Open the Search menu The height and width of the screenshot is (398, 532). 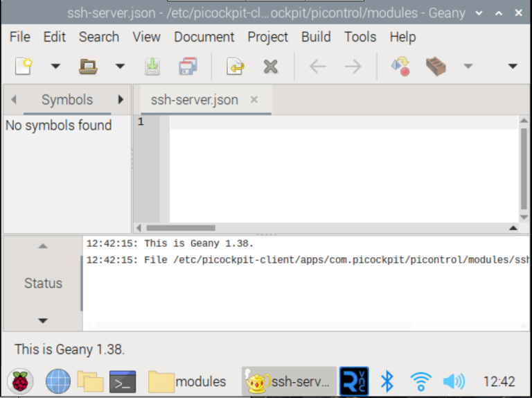[x=99, y=37]
